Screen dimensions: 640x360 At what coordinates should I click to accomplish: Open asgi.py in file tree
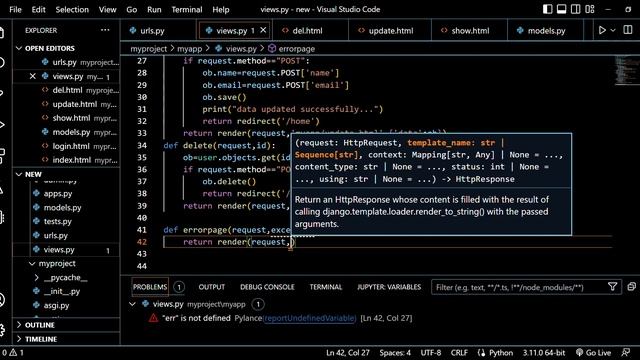(56, 305)
